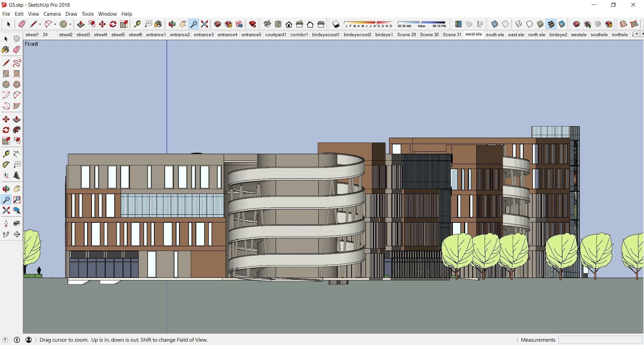Toggle Back Edges style
This screenshot has width=644, height=345.
(505, 24)
